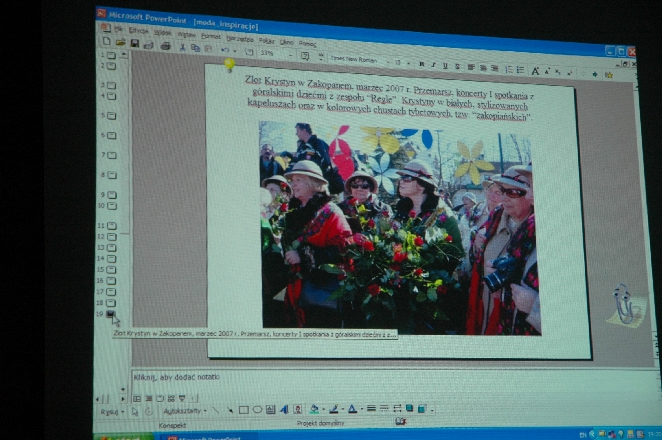Select the Arrow drawing tool
This screenshot has height=440, width=662.
(x=230, y=410)
